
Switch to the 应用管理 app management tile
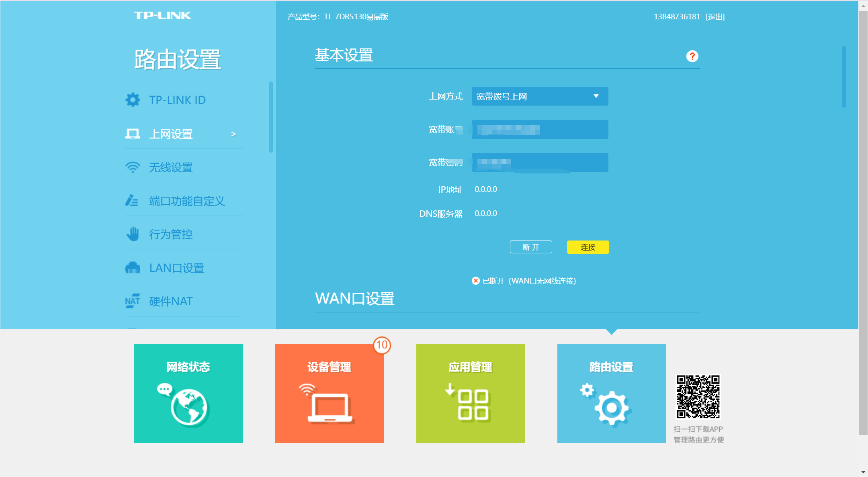(470, 393)
